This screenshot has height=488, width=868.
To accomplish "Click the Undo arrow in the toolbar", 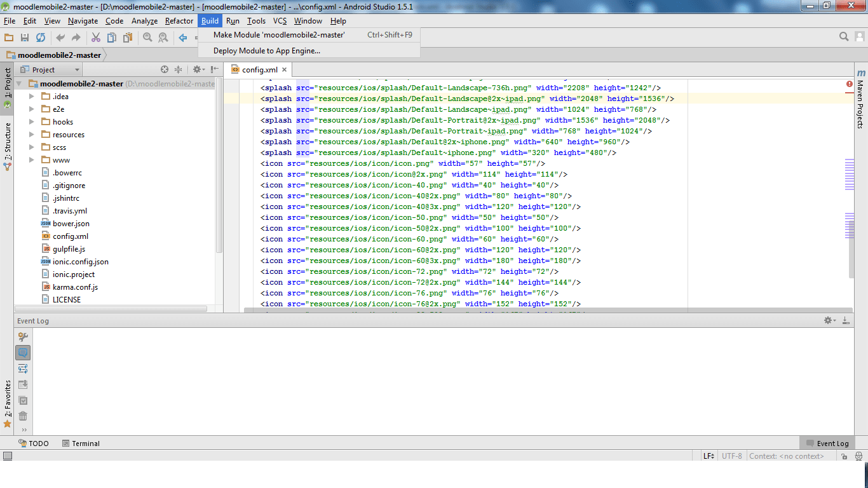I will [60, 37].
